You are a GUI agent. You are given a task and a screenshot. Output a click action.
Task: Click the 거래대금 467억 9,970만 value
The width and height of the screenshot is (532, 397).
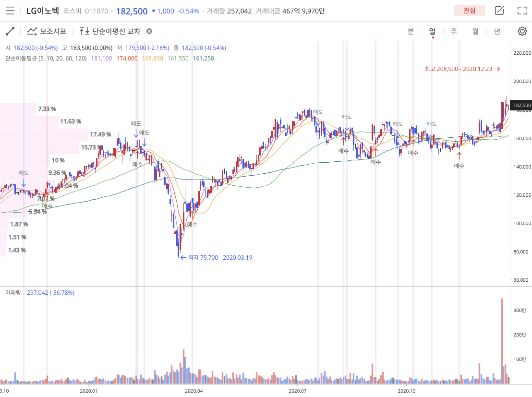click(x=290, y=11)
